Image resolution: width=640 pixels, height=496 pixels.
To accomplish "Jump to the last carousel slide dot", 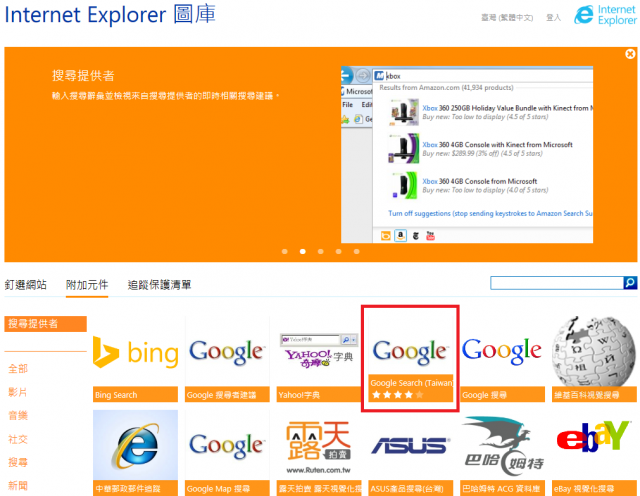I will pos(357,251).
